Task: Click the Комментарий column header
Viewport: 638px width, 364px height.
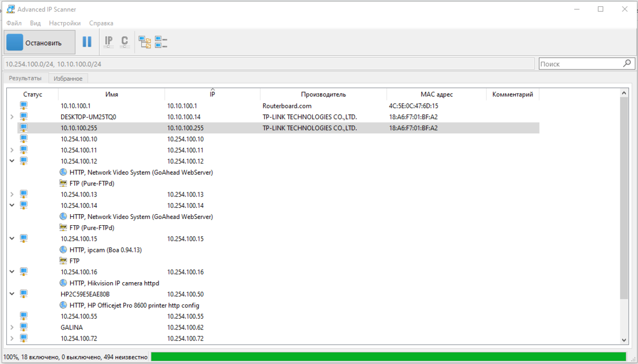Action: (x=513, y=95)
